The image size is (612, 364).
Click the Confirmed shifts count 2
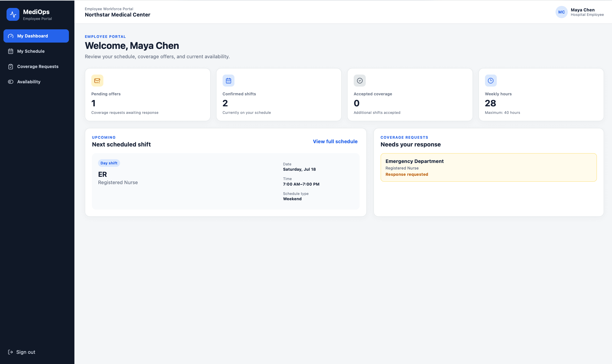(225, 103)
